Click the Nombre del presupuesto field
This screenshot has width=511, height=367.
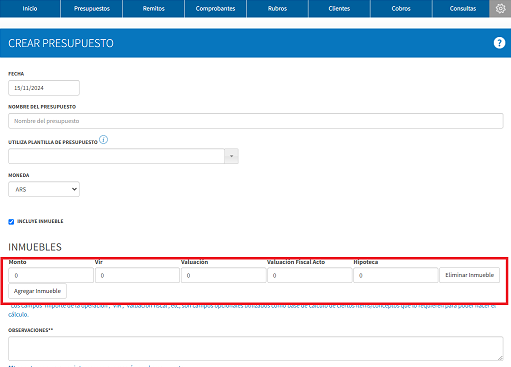[256, 121]
